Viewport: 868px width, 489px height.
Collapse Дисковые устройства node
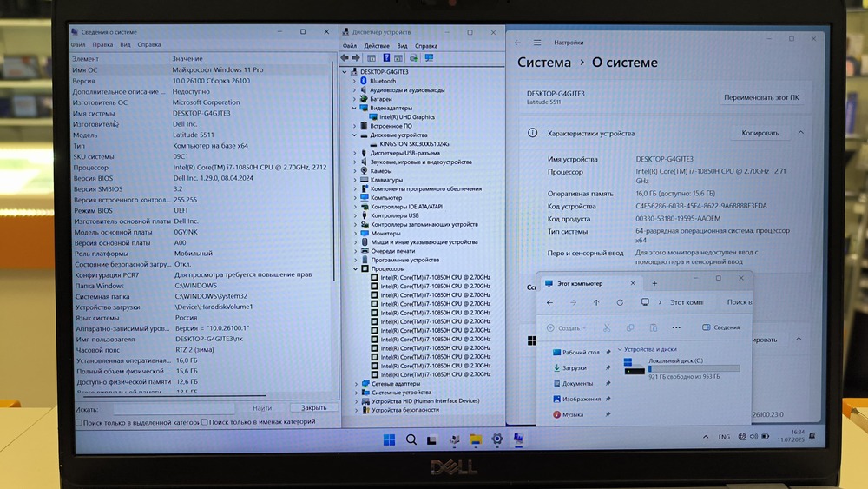click(355, 135)
